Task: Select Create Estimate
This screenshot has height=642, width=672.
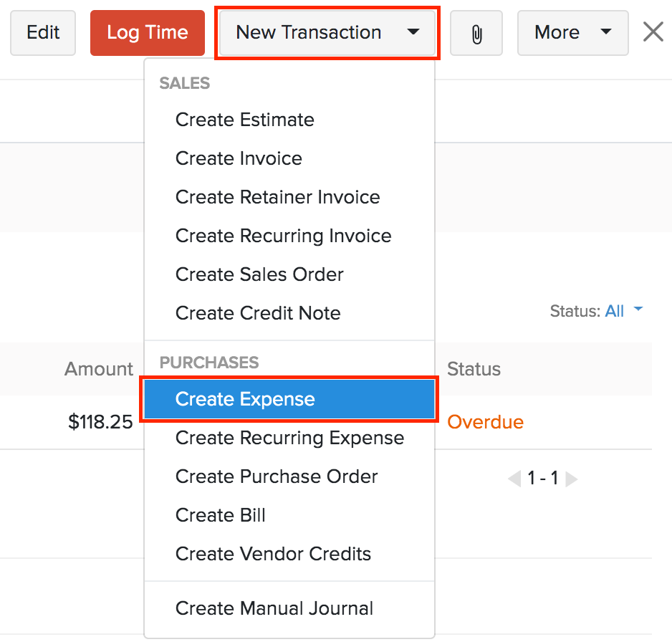Action: point(245,120)
